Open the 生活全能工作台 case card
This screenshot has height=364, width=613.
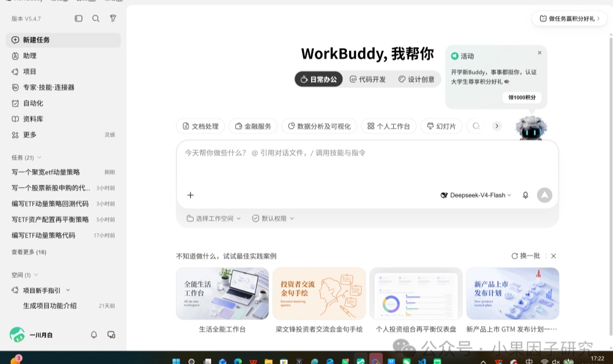[x=222, y=299]
